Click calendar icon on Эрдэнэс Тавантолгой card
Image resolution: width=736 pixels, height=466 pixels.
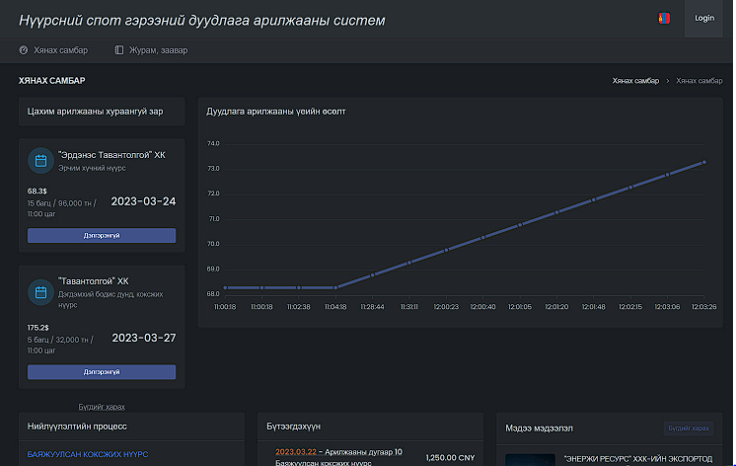(x=41, y=161)
